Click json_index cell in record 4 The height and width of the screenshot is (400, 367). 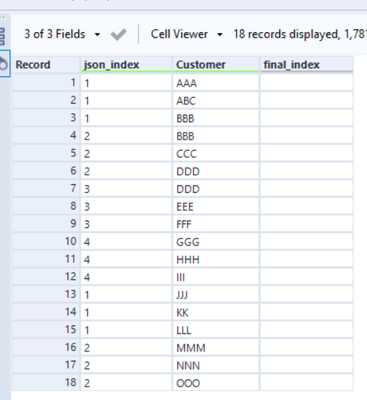(126, 136)
